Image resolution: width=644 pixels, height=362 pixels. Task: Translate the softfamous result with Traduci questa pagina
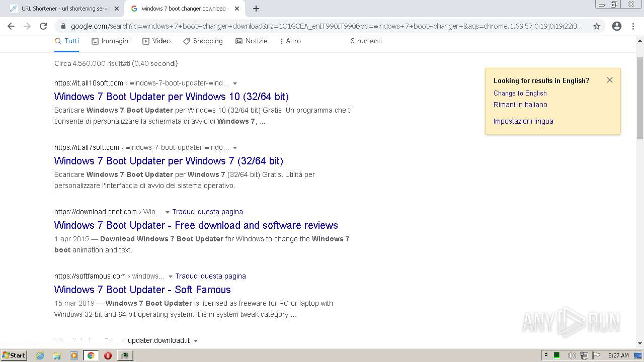[x=211, y=276]
